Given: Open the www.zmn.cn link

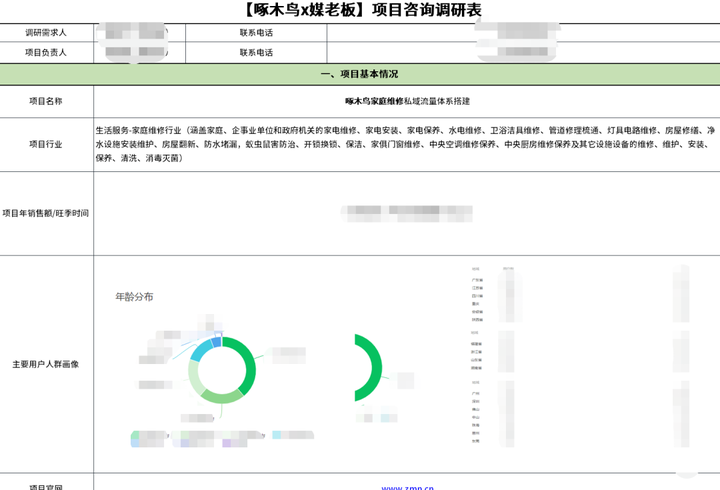Looking at the screenshot, I should pos(407,487).
